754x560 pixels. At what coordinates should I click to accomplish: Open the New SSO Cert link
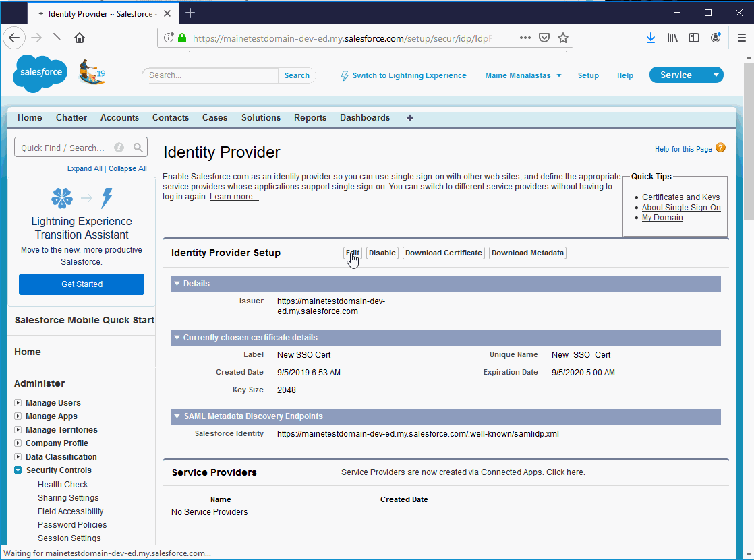click(303, 354)
